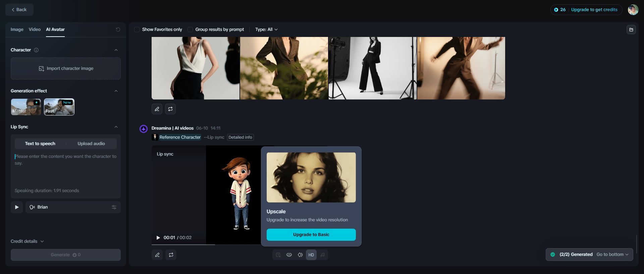
Task: Go Back to the previous page
Action: (x=19, y=10)
